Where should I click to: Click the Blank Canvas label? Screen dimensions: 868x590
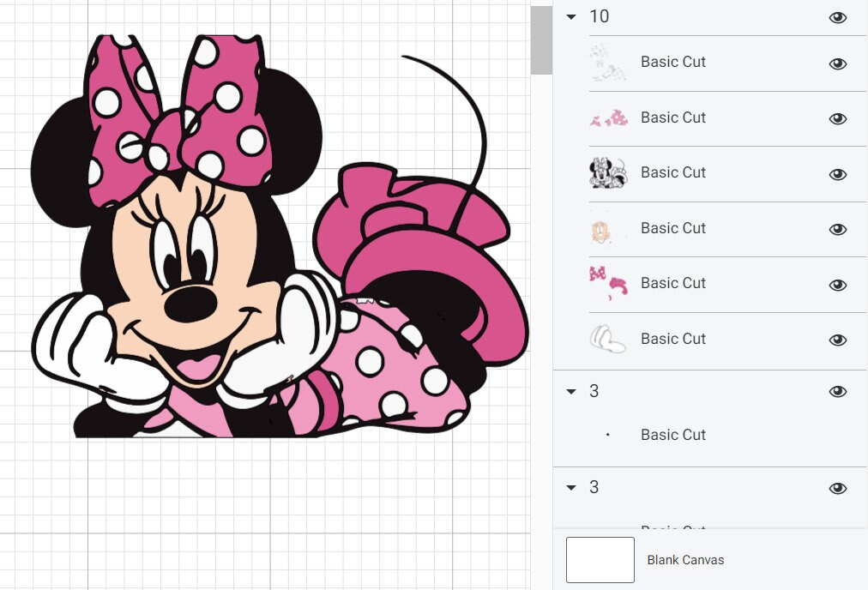[684, 559]
